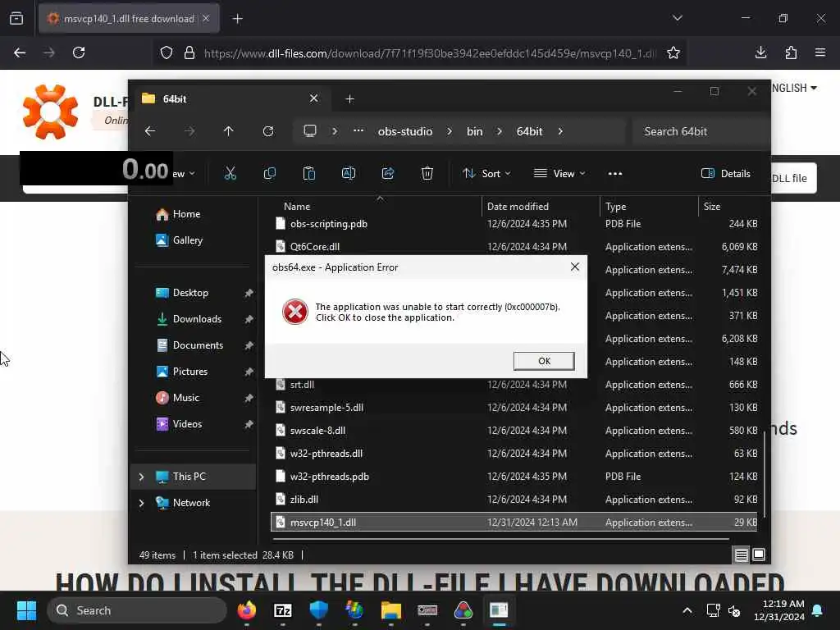
Task: Go up one folder level in Explorer
Action: click(x=228, y=131)
